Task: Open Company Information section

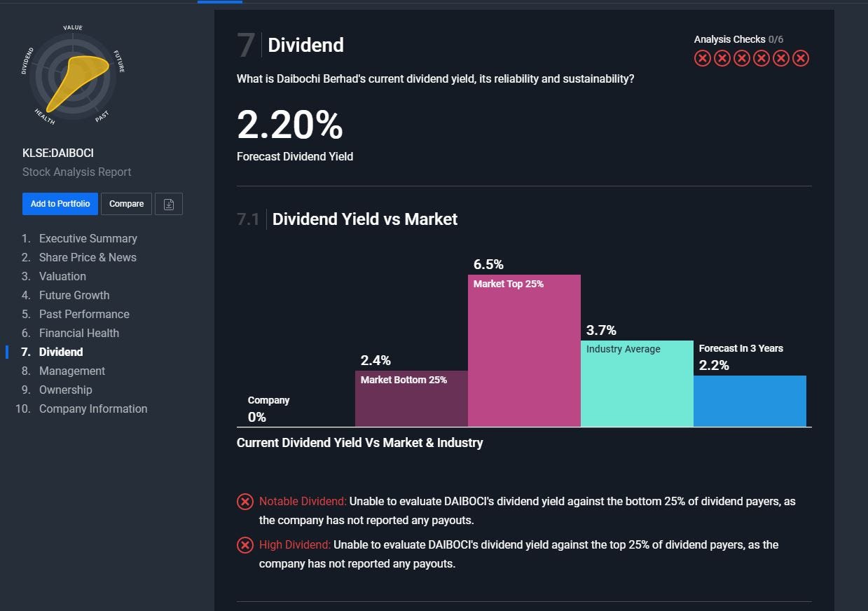Action: click(93, 409)
